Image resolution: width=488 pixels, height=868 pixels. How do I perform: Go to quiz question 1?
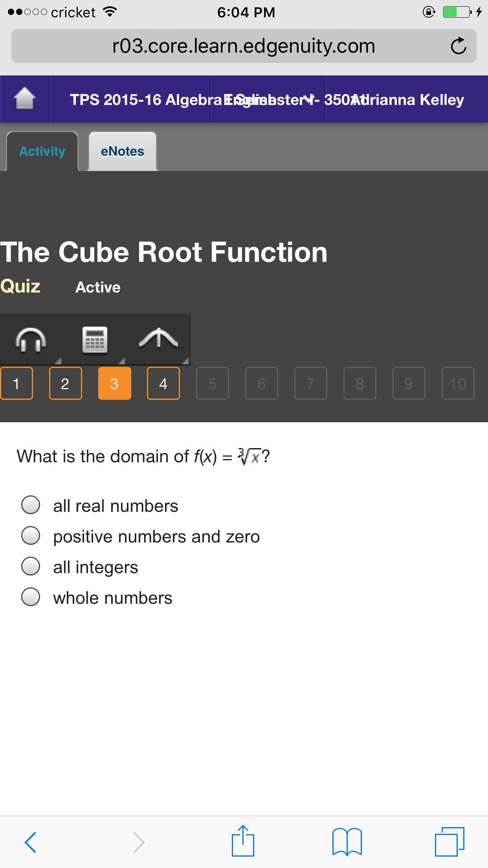(x=16, y=383)
